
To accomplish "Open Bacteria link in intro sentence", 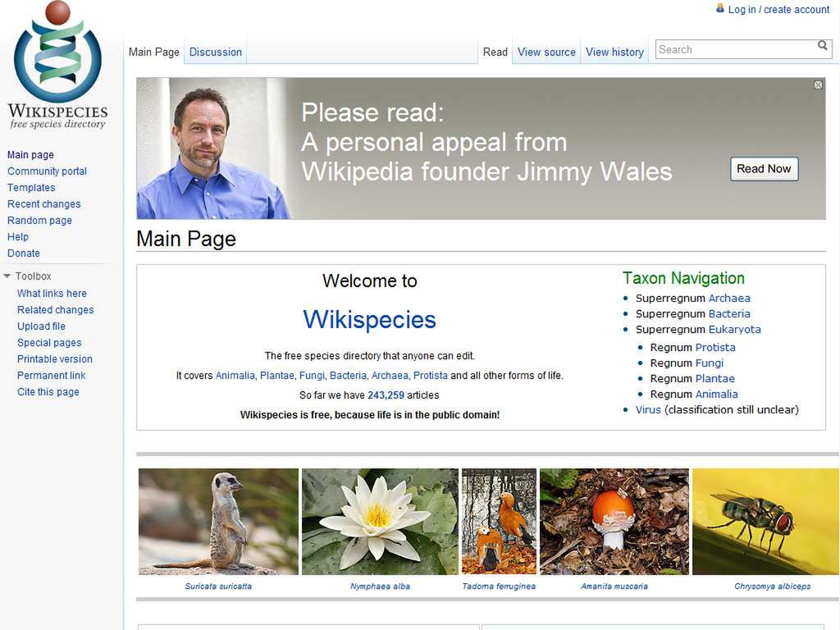I will 348,376.
